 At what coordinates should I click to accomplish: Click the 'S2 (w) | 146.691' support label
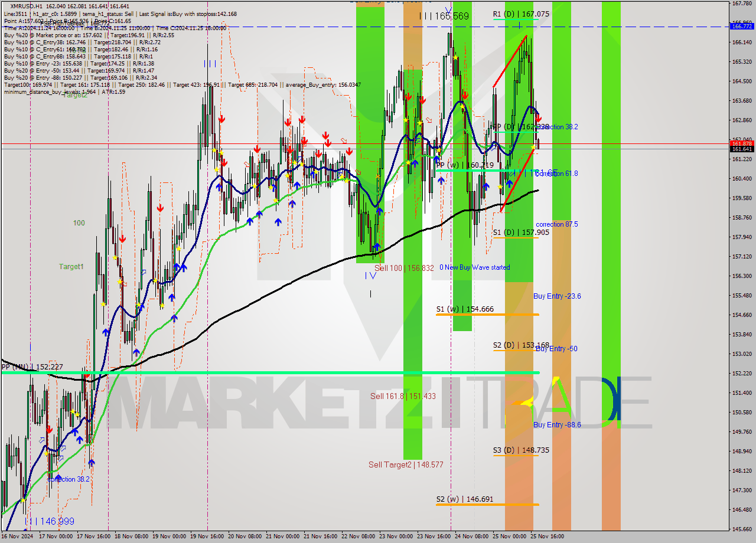tap(465, 499)
